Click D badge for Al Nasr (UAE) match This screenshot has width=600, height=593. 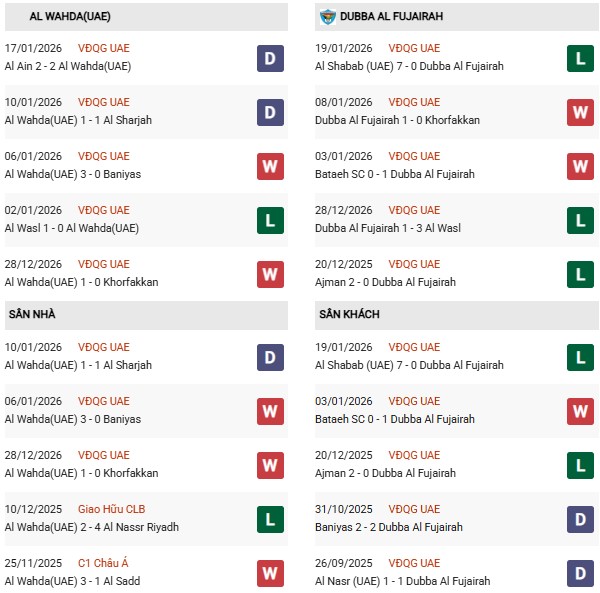pyautogui.click(x=581, y=573)
